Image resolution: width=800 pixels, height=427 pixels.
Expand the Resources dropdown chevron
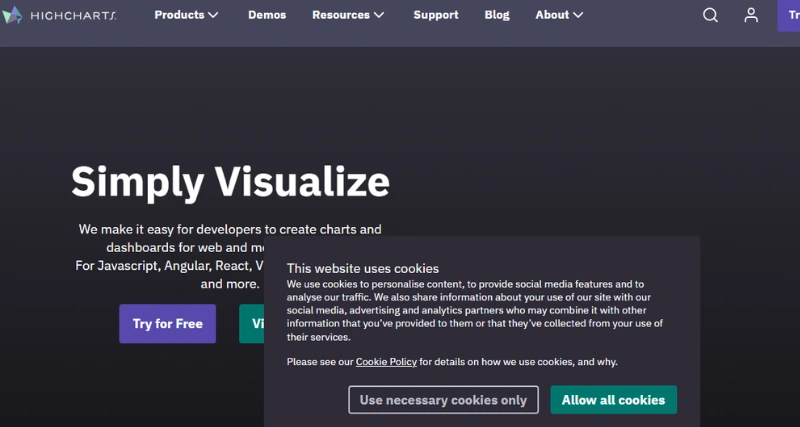[378, 15]
